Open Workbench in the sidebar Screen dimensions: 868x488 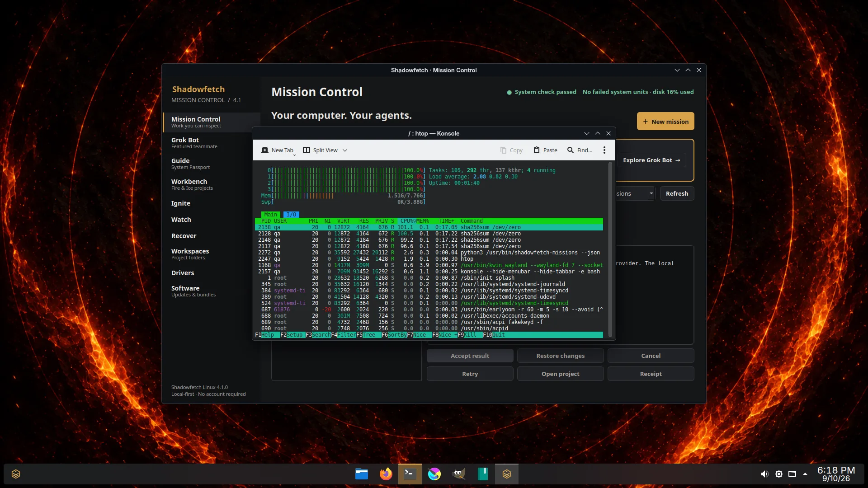tap(212, 184)
